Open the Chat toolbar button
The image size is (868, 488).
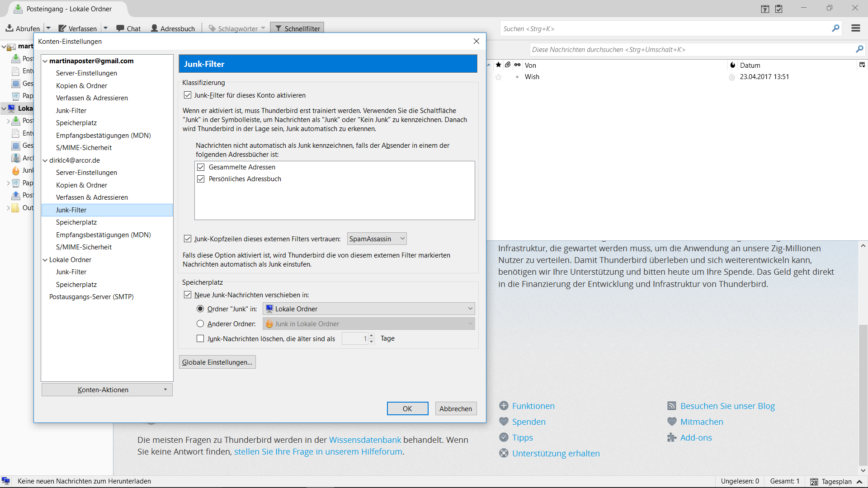[128, 28]
